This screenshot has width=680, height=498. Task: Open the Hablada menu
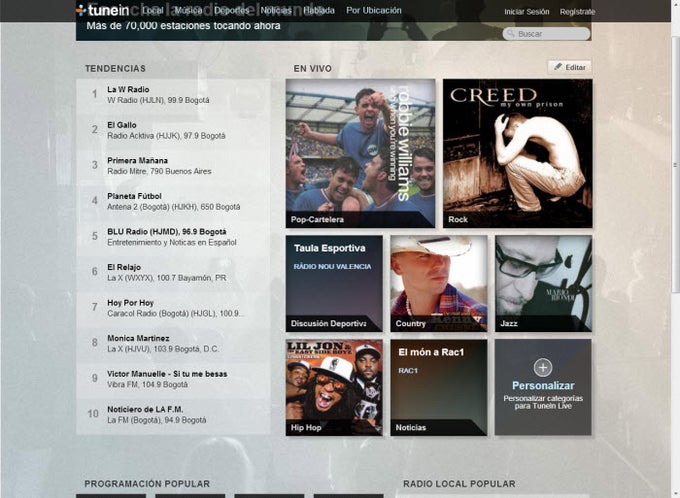click(x=319, y=10)
